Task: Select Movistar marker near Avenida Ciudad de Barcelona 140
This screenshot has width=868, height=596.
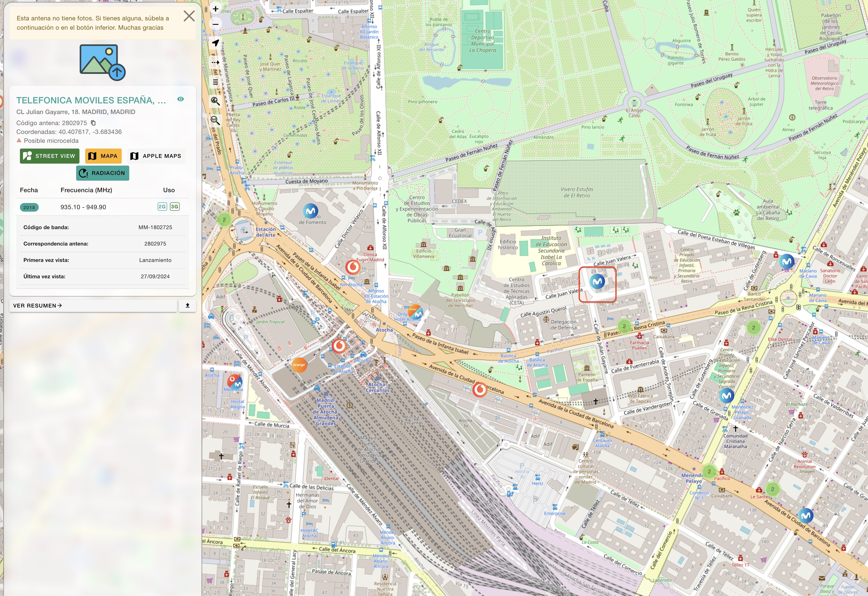Action: 806,516
